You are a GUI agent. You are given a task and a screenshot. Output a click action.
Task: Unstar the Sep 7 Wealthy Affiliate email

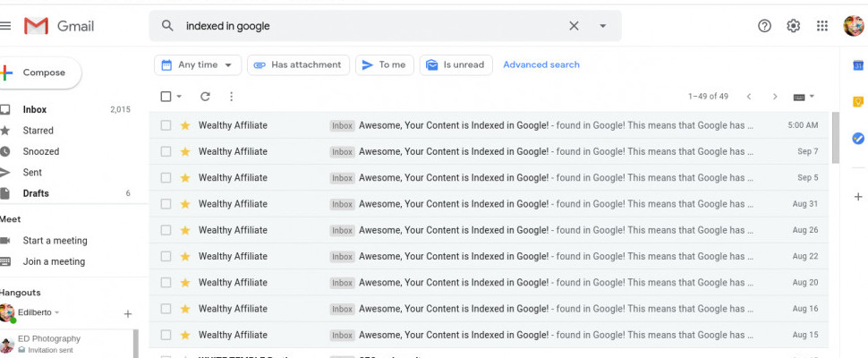click(185, 151)
